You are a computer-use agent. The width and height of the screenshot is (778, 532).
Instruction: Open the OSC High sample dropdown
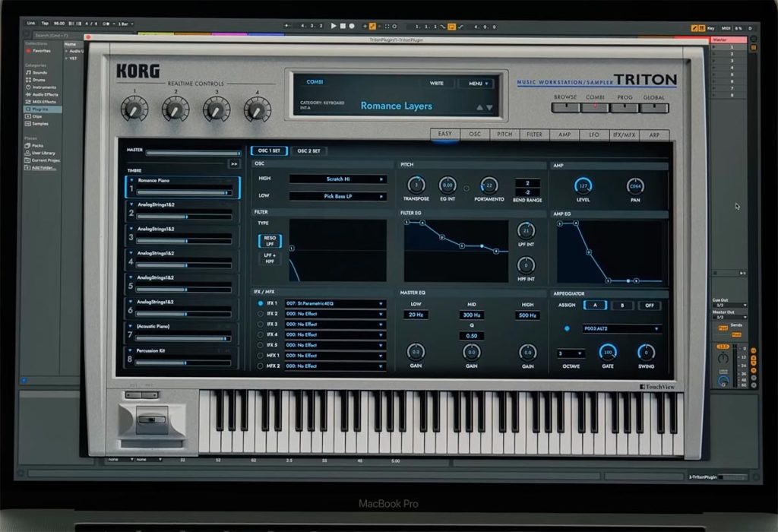[338, 179]
